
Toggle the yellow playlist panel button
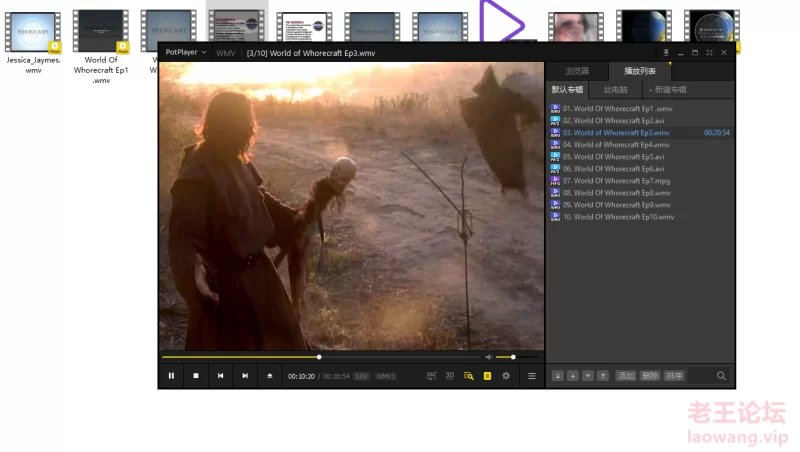487,376
